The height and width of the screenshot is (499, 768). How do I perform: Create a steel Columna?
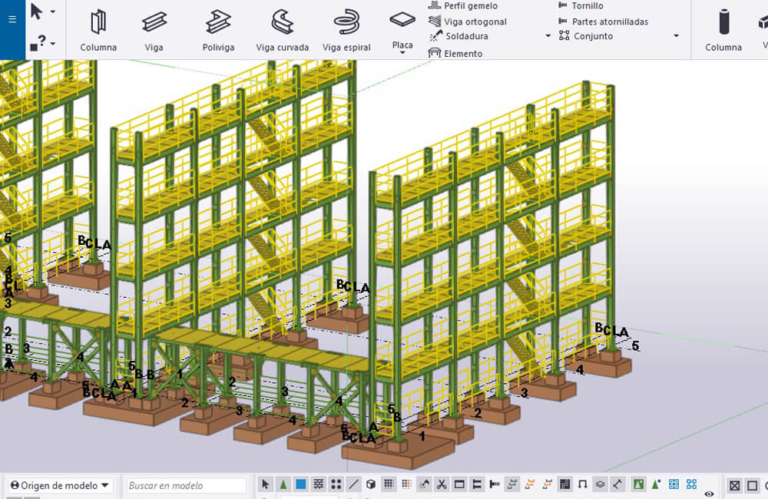[x=98, y=30]
